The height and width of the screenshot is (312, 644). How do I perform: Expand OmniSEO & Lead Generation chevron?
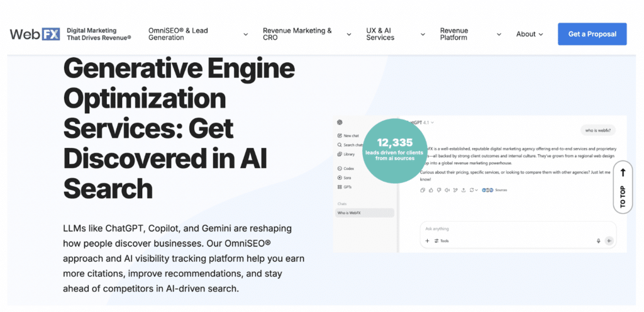246,35
